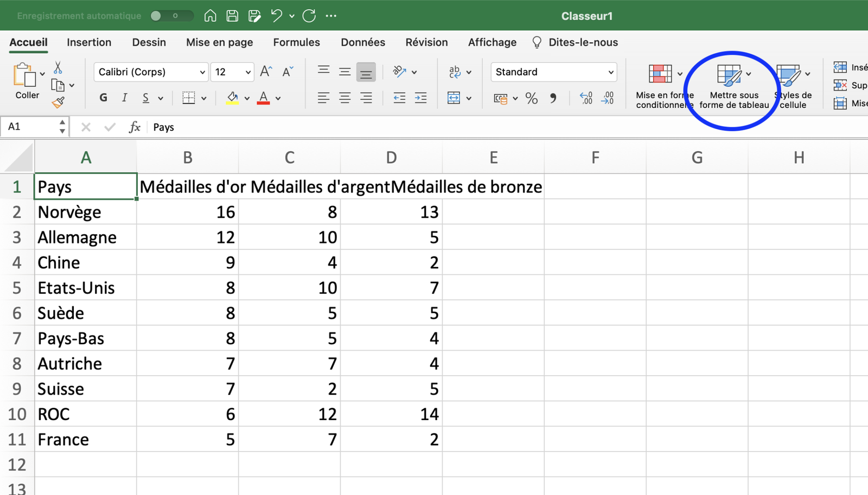Switch to the Formules ribbon tab

click(296, 42)
